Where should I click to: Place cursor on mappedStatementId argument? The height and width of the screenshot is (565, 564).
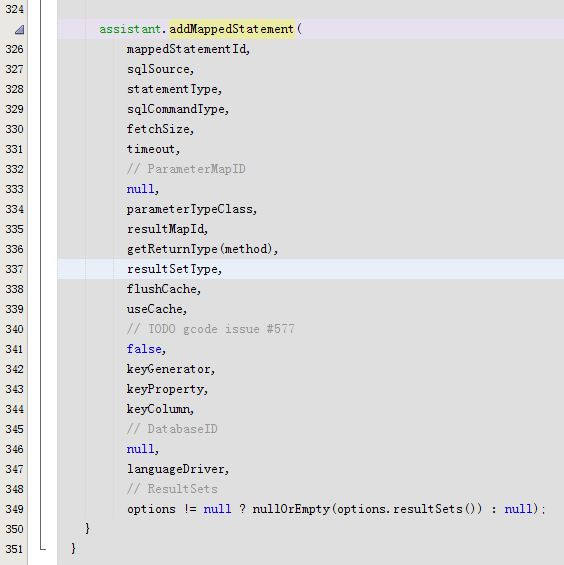point(186,49)
